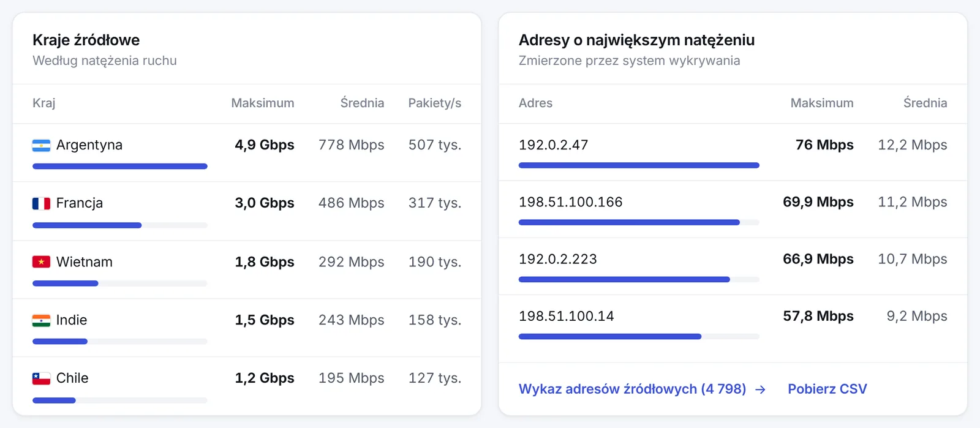Click the 1,2 Gbps maximum value
Viewport: 980px width, 428px height.
pyautogui.click(x=265, y=378)
